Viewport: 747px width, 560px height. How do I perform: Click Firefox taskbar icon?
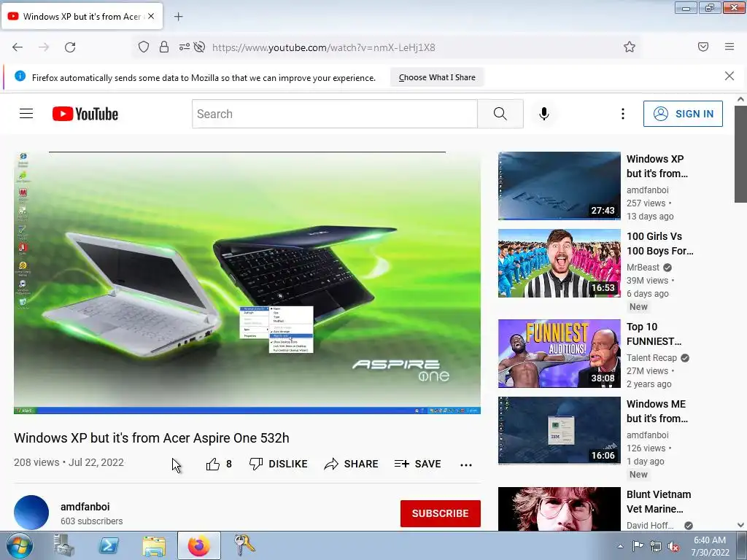(x=198, y=545)
